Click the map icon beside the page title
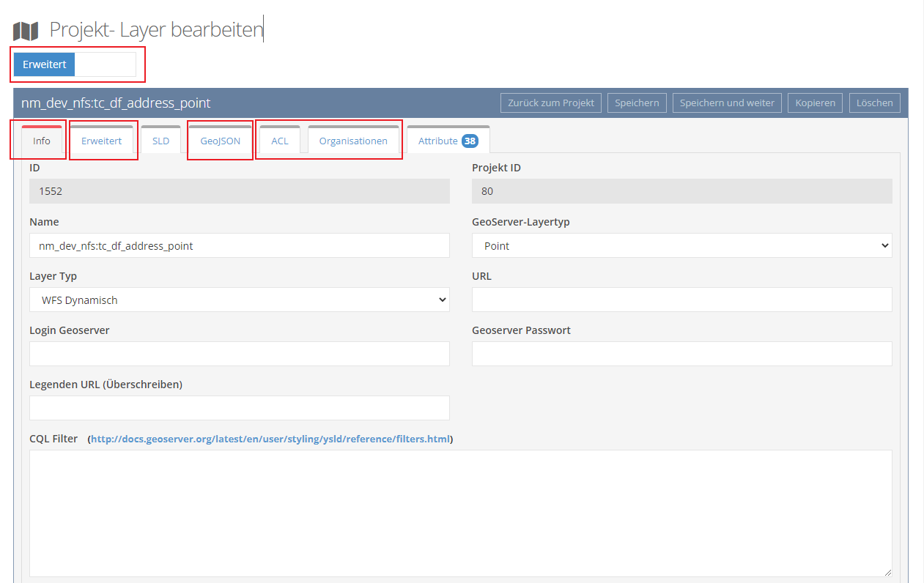 (25, 30)
